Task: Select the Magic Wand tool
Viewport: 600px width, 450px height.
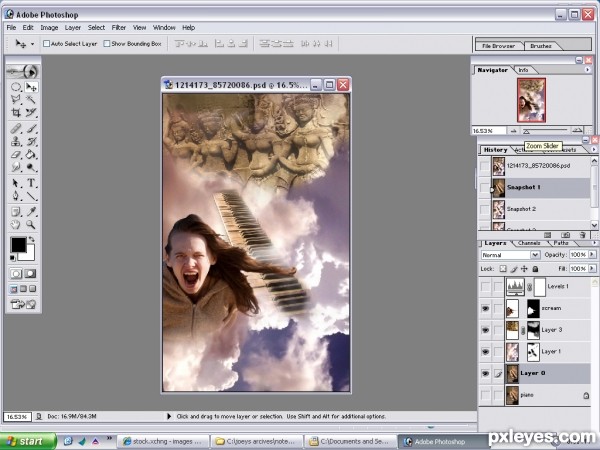Action: pyautogui.click(x=31, y=100)
